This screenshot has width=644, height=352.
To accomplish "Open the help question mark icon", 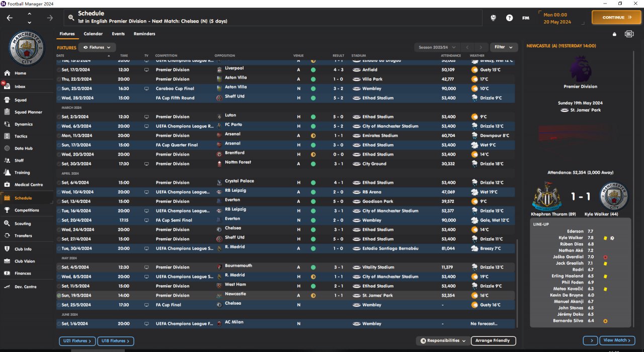I will 510,18.
